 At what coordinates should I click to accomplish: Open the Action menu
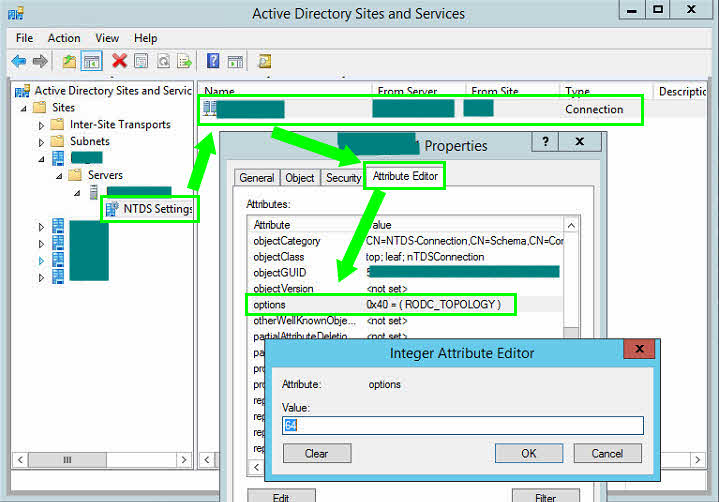(64, 38)
